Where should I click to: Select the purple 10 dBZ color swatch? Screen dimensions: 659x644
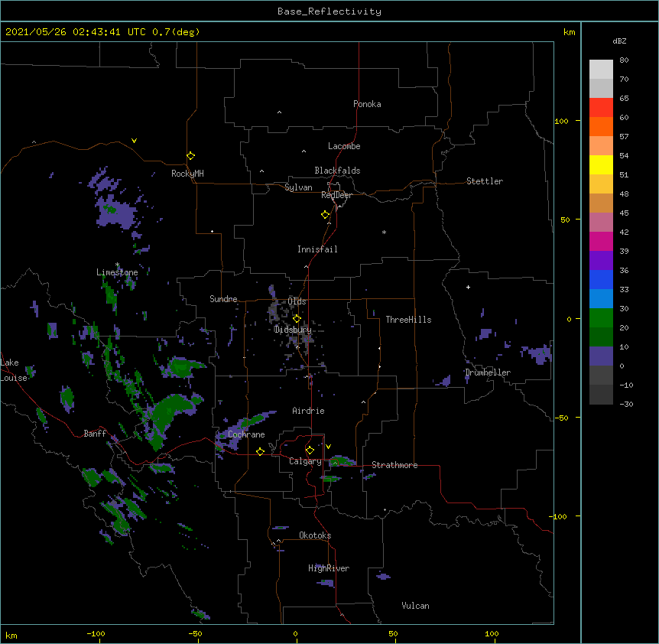click(601, 356)
